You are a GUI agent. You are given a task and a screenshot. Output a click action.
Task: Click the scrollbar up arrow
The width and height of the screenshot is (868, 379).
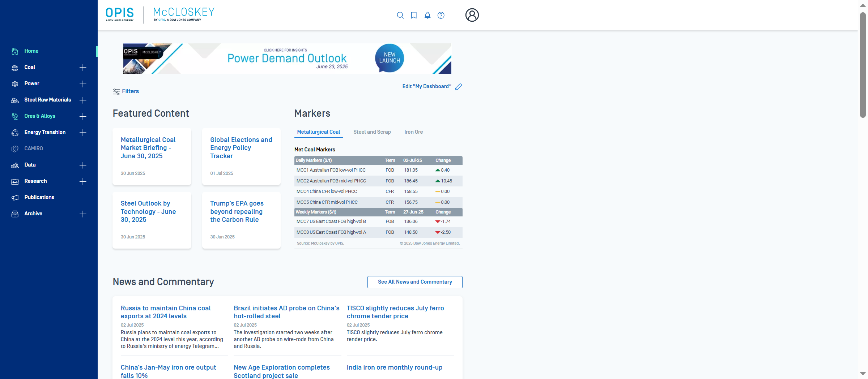(x=863, y=6)
